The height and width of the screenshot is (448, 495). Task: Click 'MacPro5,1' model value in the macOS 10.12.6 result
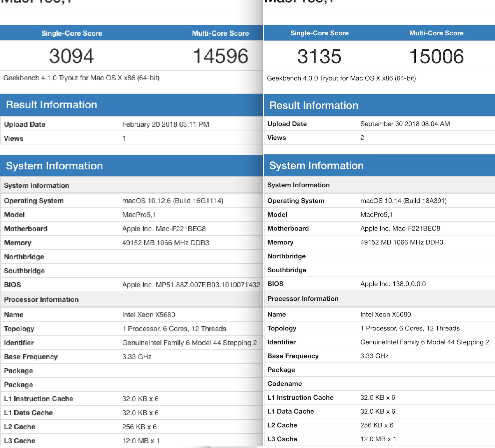pos(139,215)
